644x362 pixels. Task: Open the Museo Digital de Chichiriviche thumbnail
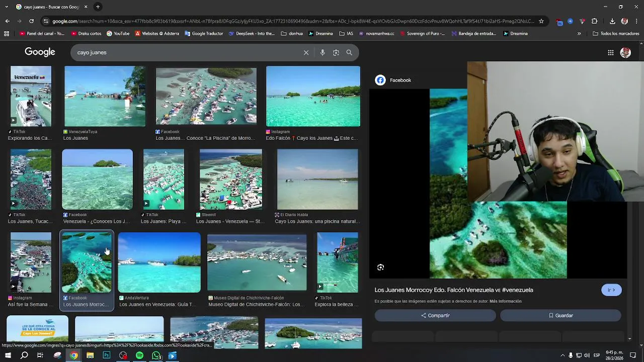(257, 262)
